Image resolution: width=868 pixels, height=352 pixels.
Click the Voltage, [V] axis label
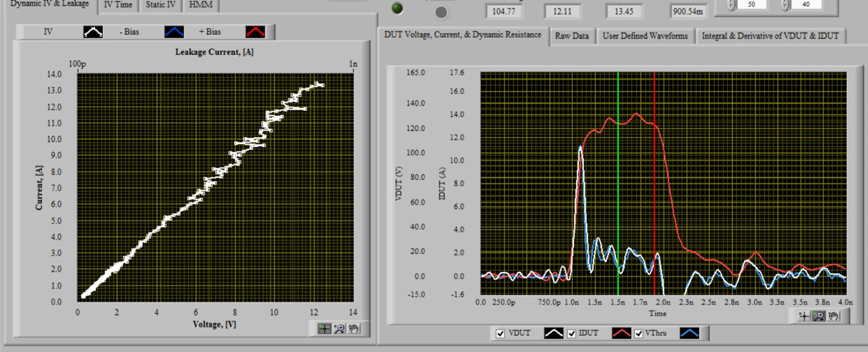[x=215, y=324]
